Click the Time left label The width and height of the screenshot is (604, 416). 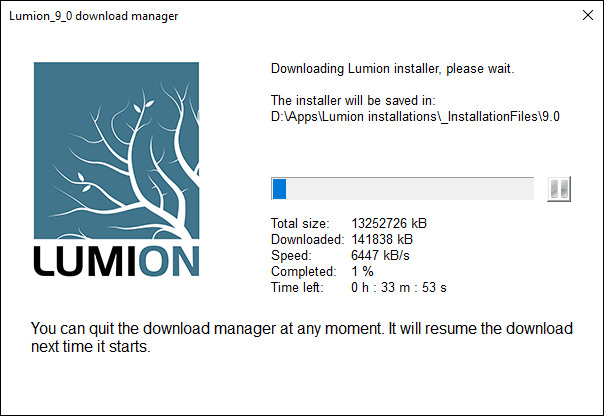[x=297, y=287]
